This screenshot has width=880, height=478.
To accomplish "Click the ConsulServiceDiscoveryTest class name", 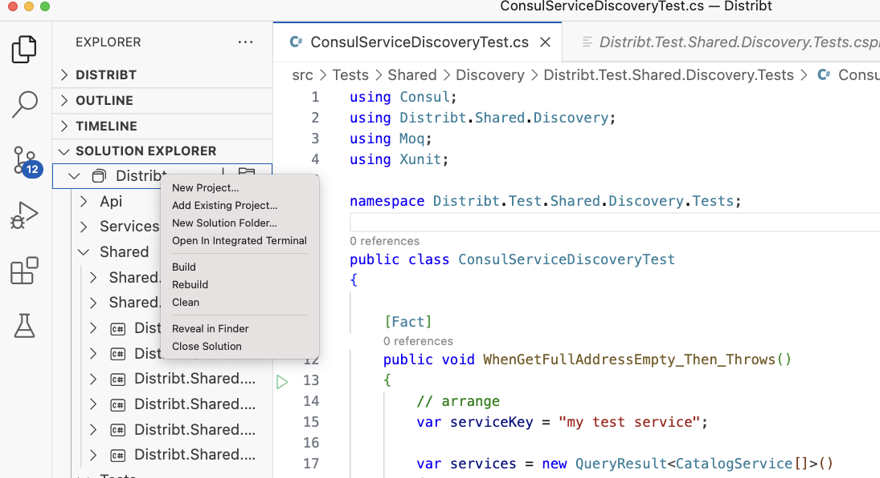I will pos(566,260).
